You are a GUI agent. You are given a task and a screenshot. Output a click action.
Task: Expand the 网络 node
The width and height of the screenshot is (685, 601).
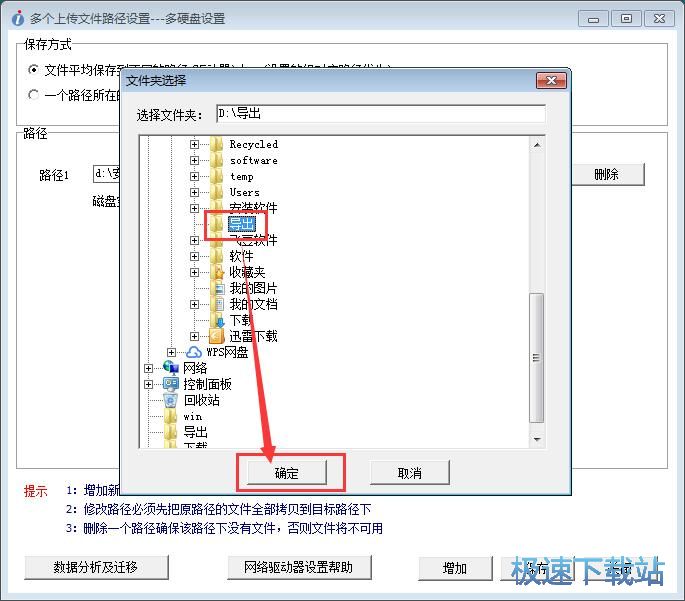(148, 368)
